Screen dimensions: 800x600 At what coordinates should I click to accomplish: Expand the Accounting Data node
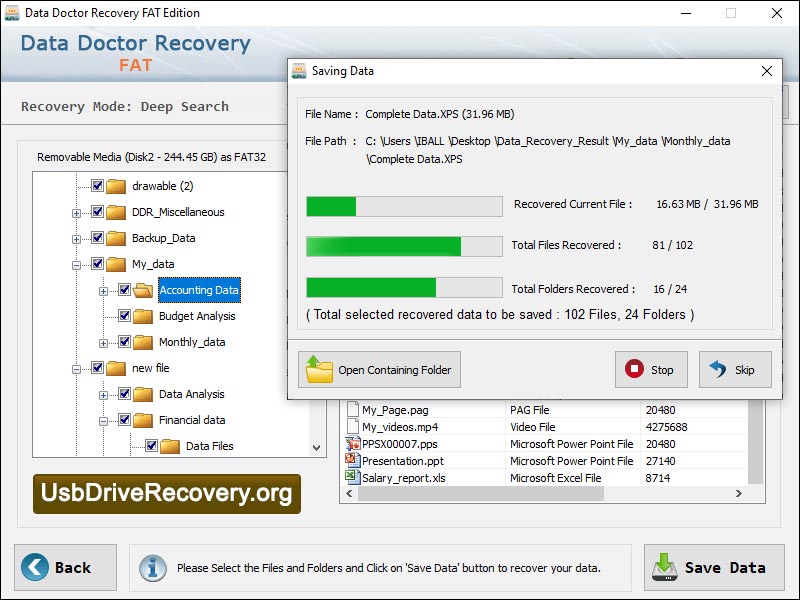coord(105,289)
